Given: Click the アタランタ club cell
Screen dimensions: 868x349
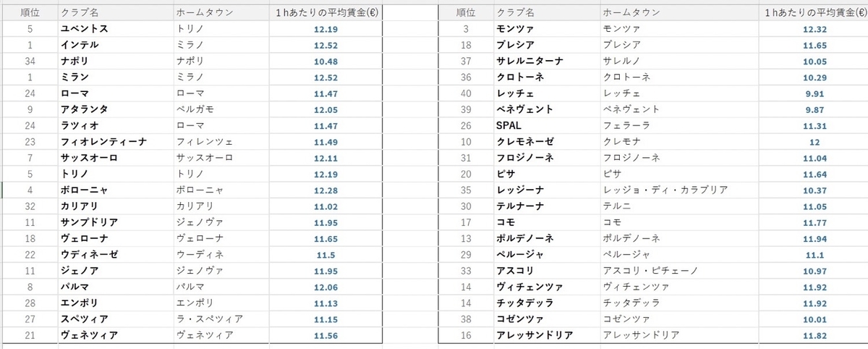Looking at the screenshot, I should tap(85, 109).
